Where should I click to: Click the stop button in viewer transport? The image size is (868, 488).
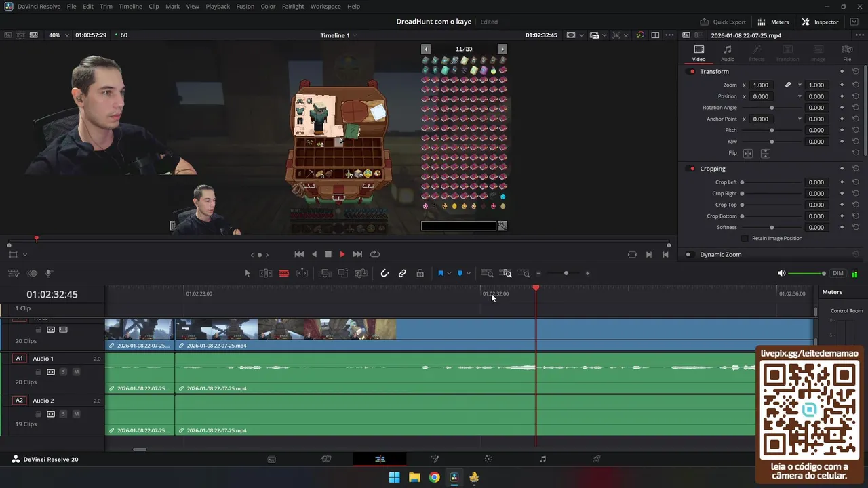tap(328, 254)
